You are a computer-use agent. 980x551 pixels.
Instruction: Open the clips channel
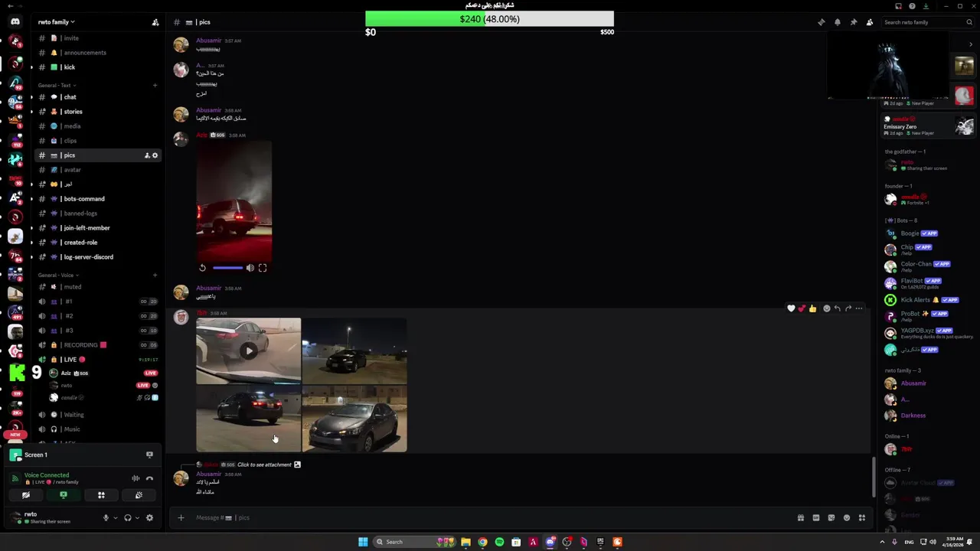coord(98,141)
